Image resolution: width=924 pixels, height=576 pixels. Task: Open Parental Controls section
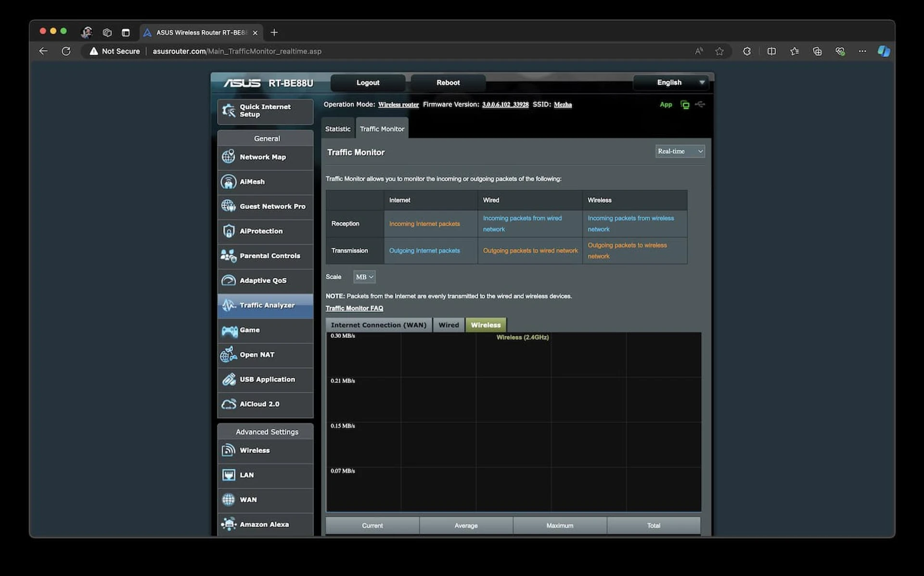[x=265, y=256]
